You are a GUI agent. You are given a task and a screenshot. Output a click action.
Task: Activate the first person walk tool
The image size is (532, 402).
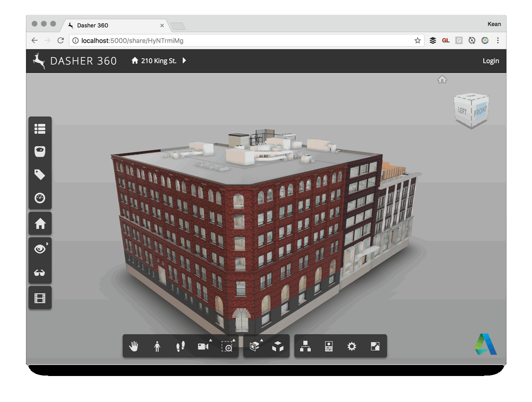157,346
